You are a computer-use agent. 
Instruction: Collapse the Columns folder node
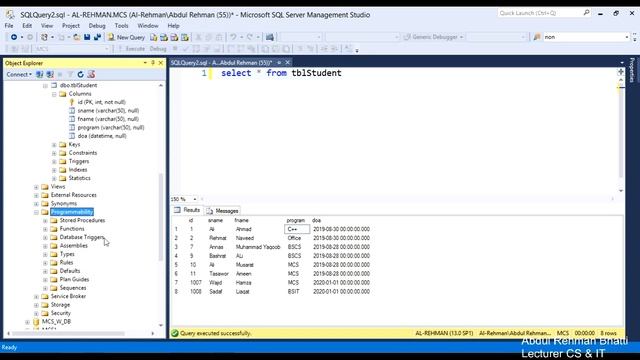[54, 94]
